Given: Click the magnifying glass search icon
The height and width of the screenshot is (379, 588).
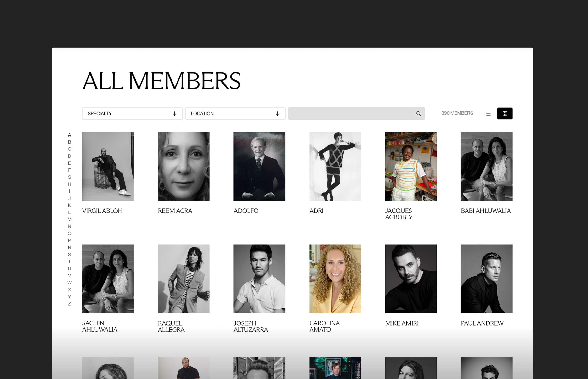Looking at the screenshot, I should point(418,113).
